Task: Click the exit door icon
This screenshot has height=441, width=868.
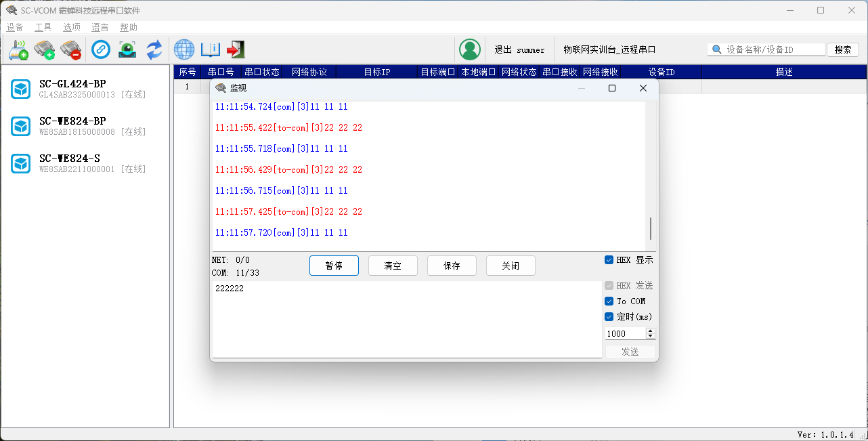Action: (x=236, y=49)
